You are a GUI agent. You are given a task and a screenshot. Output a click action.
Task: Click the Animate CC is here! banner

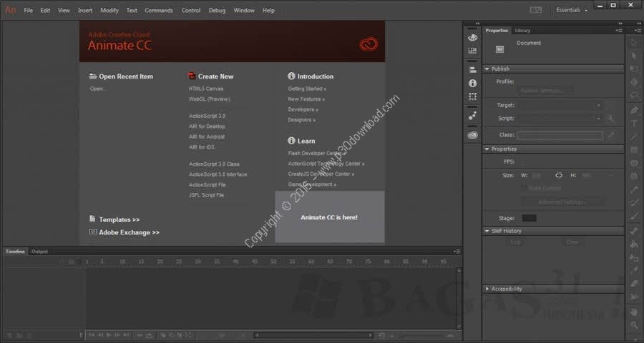(x=329, y=217)
